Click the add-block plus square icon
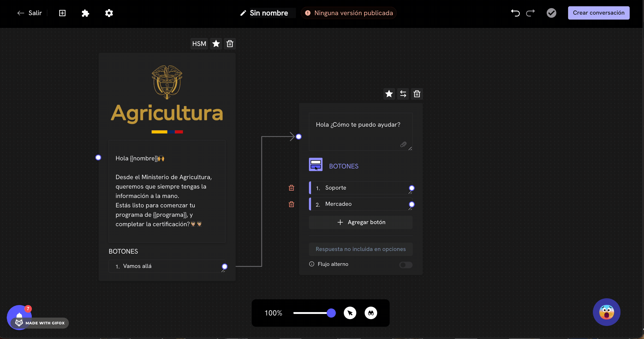This screenshot has width=644, height=339. click(62, 13)
